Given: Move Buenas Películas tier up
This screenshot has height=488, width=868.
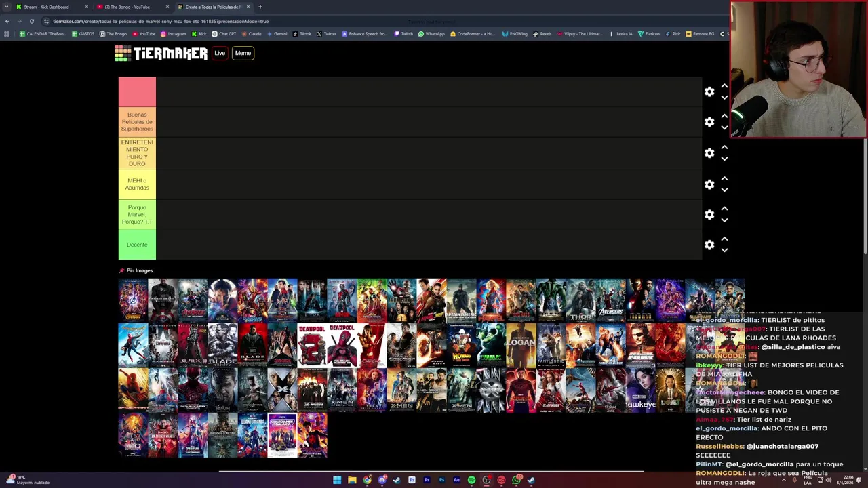Looking at the screenshot, I should [x=724, y=117].
